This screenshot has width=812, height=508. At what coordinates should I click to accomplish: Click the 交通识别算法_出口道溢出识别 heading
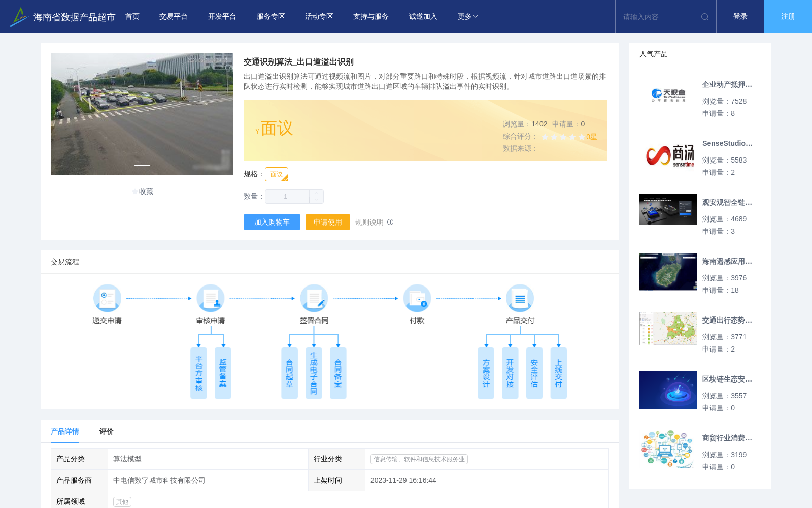point(298,62)
